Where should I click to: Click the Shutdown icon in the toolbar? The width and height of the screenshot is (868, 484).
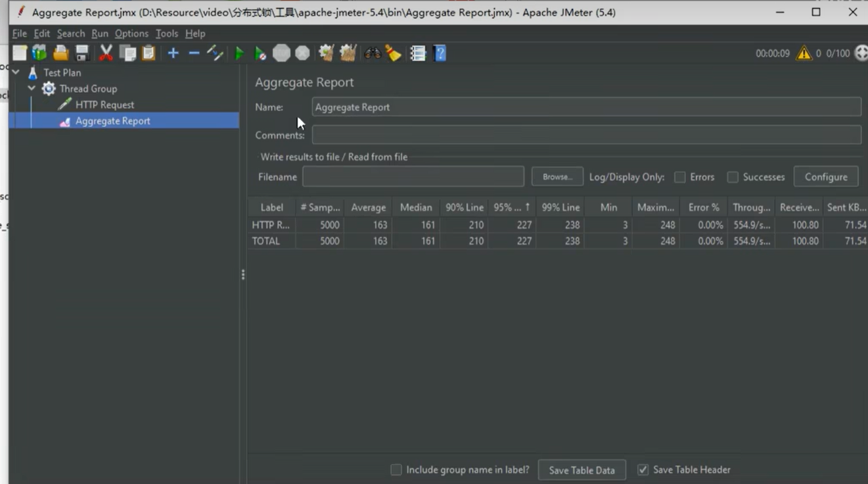tap(302, 53)
